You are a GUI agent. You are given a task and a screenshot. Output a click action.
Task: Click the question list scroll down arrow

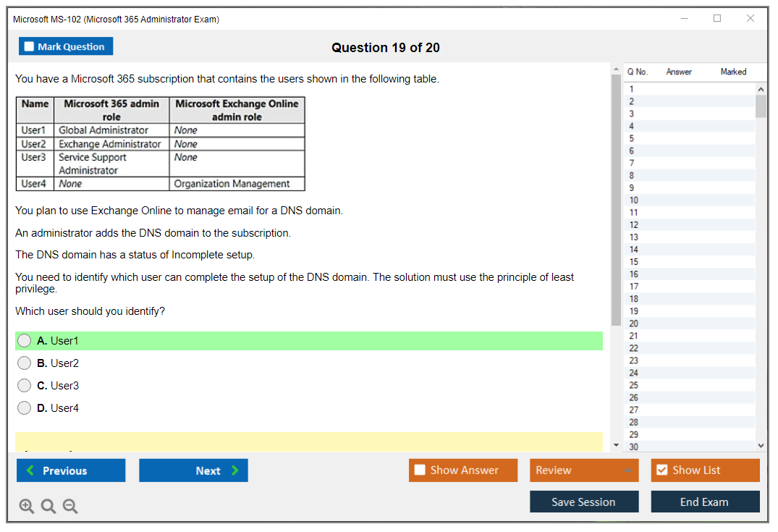pos(761,446)
